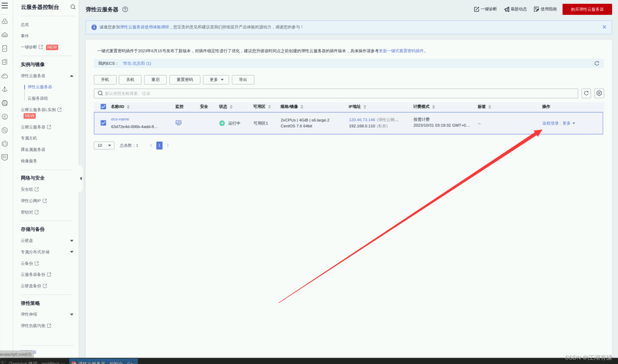Expand the 云硬盘 sidebar group
618x364 pixels.
click(72, 241)
